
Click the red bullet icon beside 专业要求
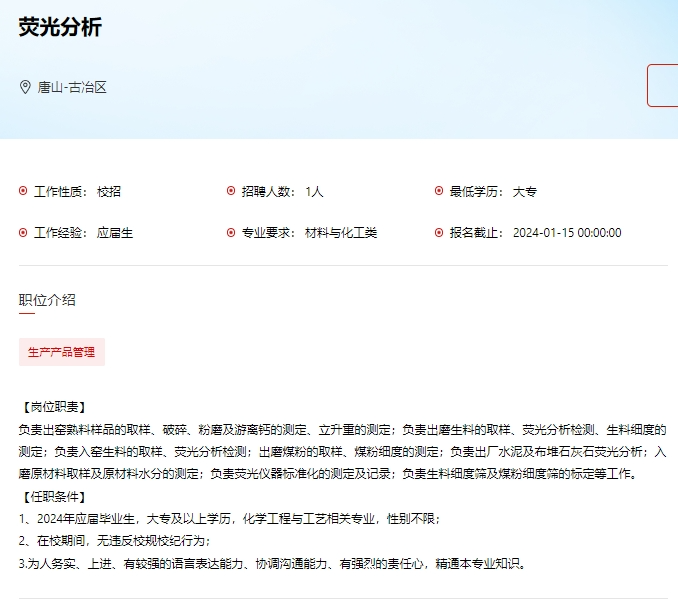(x=231, y=233)
